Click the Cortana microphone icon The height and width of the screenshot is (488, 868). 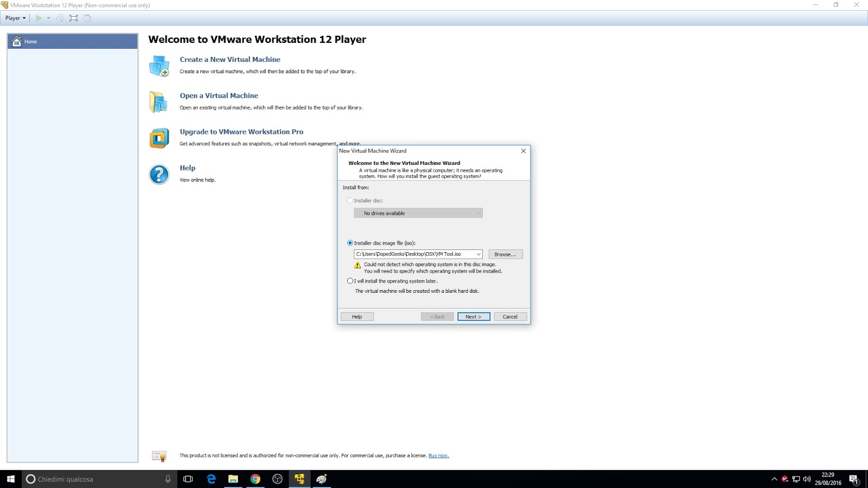(168, 479)
